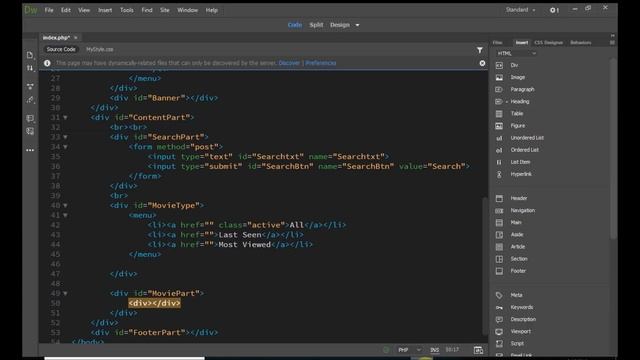Open the toolbar customize ellipsis icon

(x=30, y=150)
